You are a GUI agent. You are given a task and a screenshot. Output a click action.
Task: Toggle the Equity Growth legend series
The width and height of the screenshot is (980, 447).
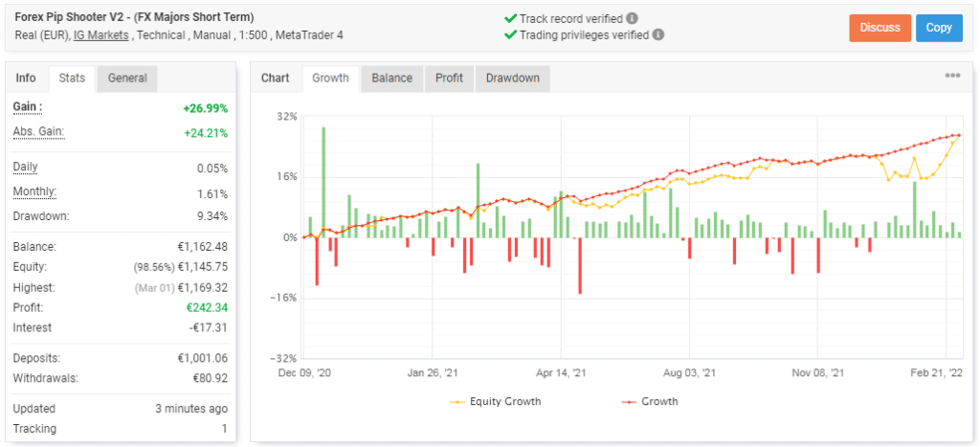495,401
